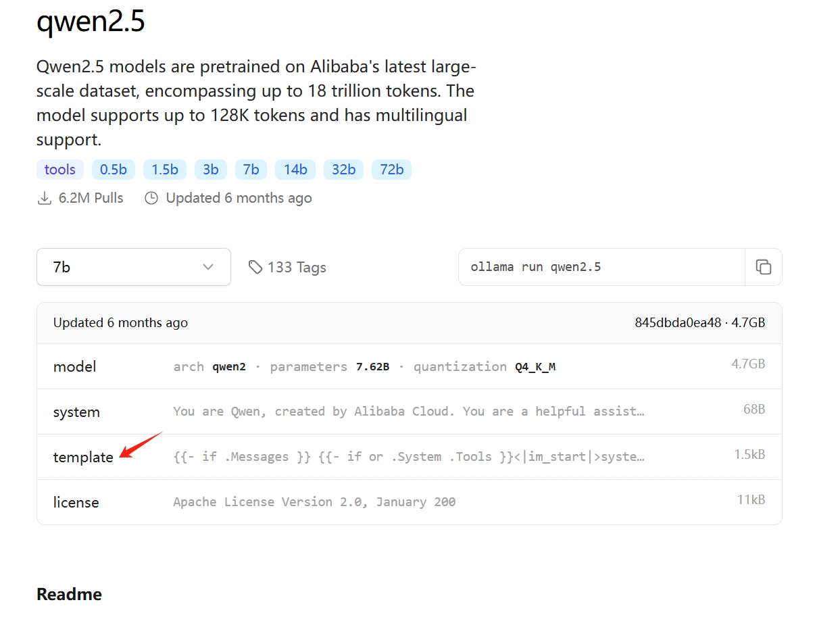Image resolution: width=840 pixels, height=617 pixels.
Task: Click the 845dbda0ea48 · 4.7GB digest text
Action: tap(699, 322)
